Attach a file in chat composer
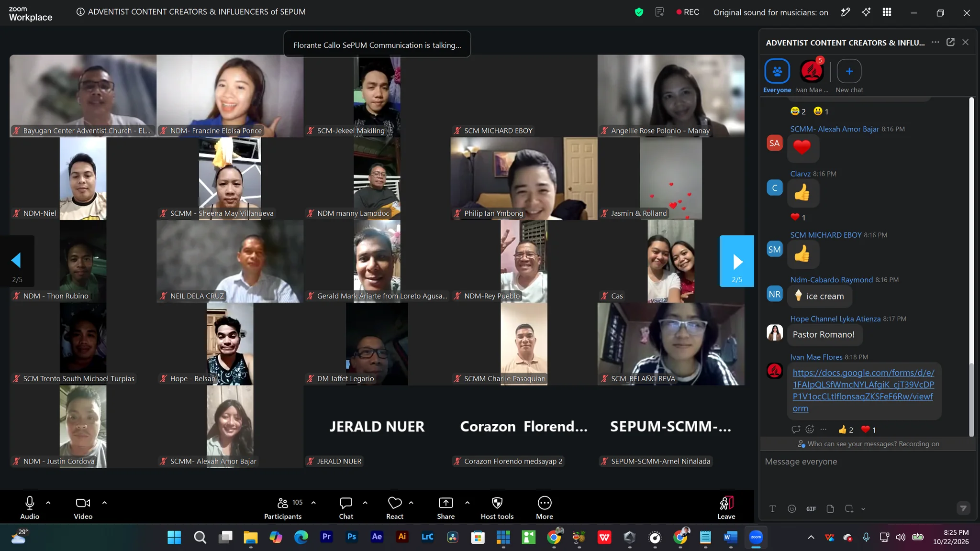980x551 pixels. point(830,509)
